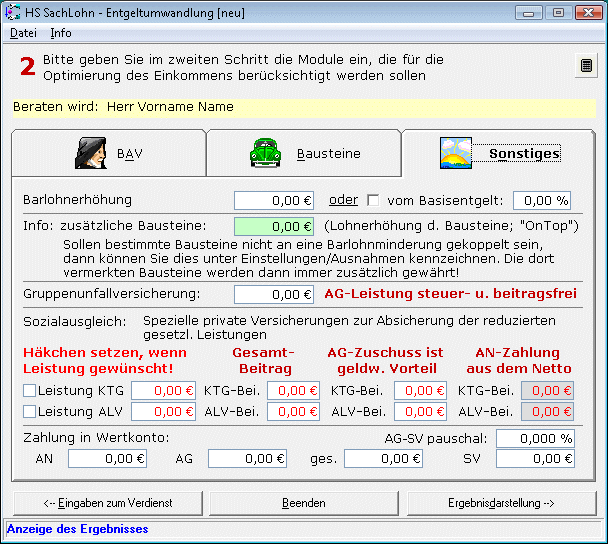Open the Datei menu

click(22, 33)
